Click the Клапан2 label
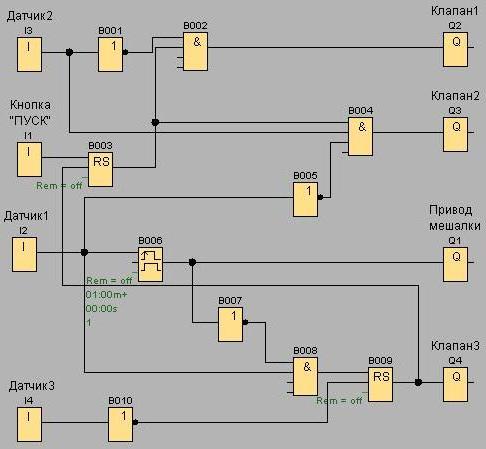 pos(455,96)
